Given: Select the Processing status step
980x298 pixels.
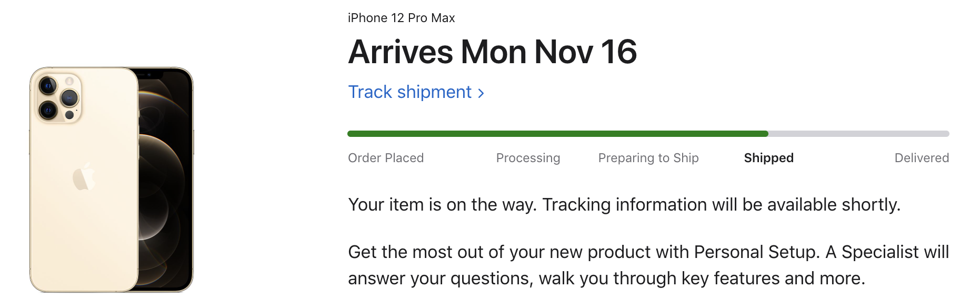Looking at the screenshot, I should [x=528, y=158].
